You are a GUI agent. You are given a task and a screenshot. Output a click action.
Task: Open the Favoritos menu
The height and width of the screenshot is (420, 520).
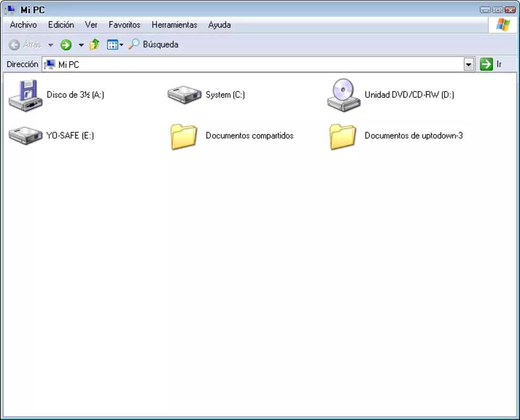[x=124, y=25]
